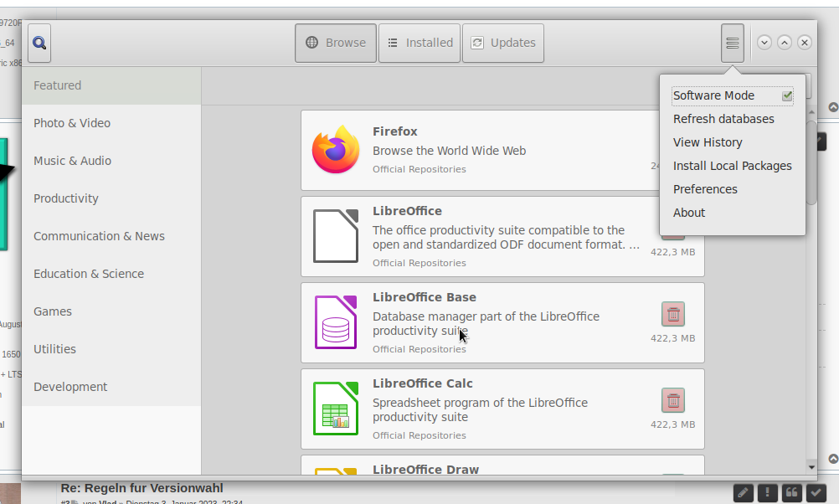Collapse window with down-chevron title button
This screenshot has height=504, width=839.
tap(764, 43)
